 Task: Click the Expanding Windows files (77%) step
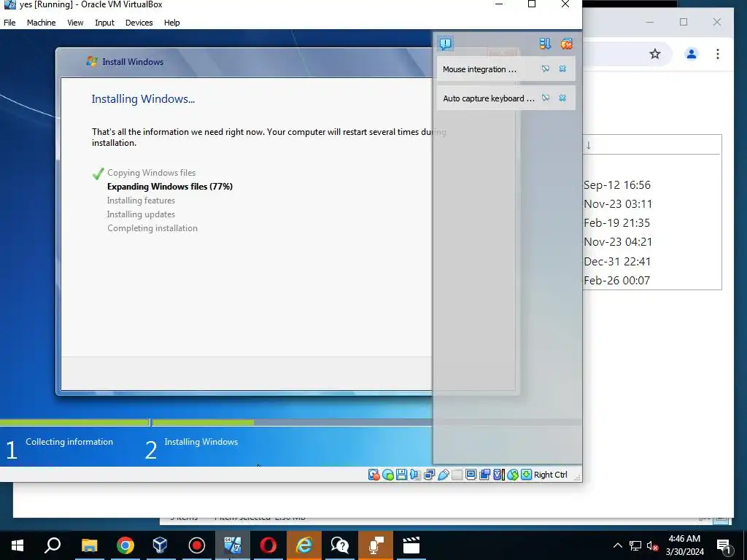point(169,187)
